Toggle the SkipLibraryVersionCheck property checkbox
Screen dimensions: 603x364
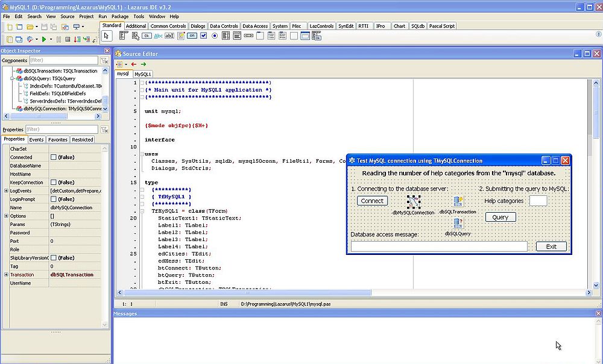[54, 258]
